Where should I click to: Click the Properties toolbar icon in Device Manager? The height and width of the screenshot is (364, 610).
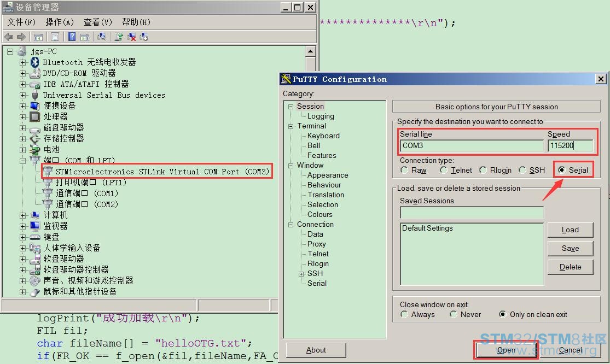55,37
